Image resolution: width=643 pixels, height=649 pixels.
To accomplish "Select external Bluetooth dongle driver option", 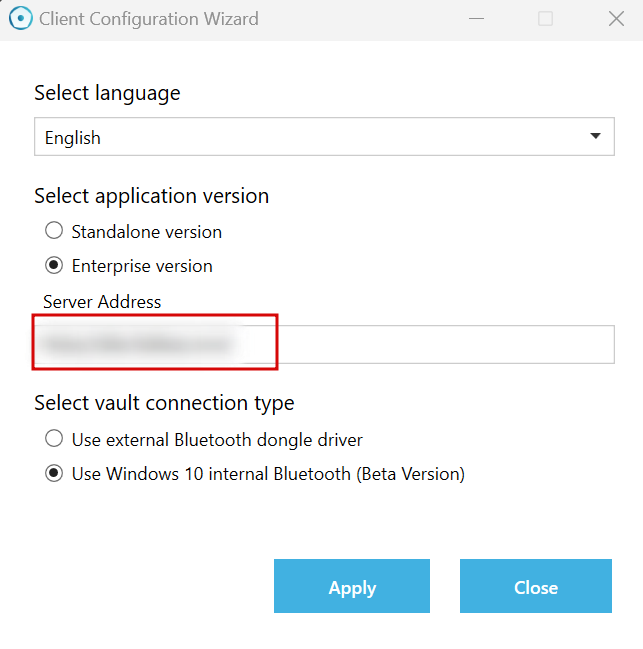I will coord(54,439).
